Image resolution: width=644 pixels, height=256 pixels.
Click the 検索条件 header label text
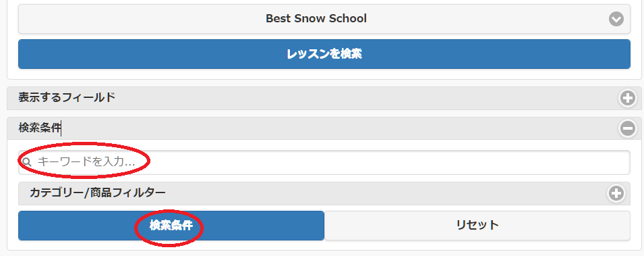click(x=40, y=128)
